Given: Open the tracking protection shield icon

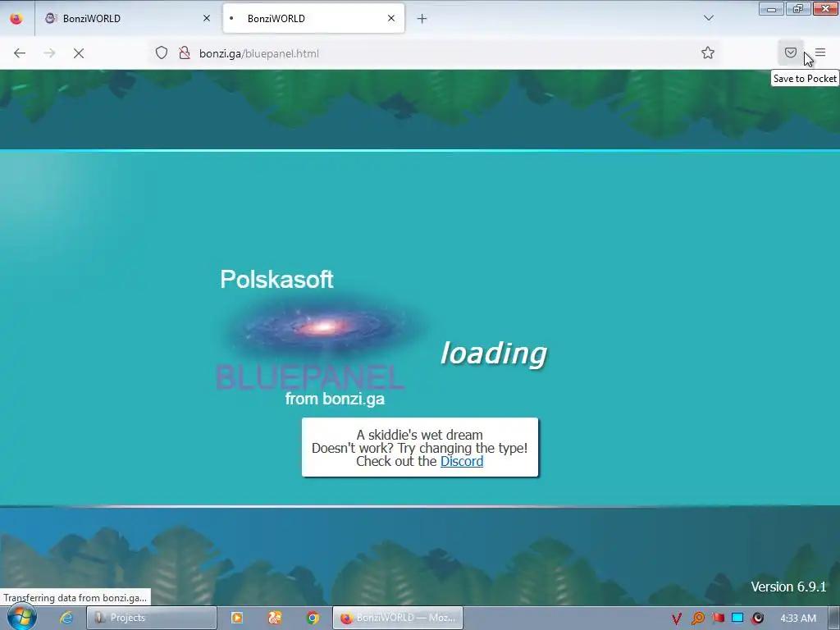Looking at the screenshot, I should pos(162,52).
